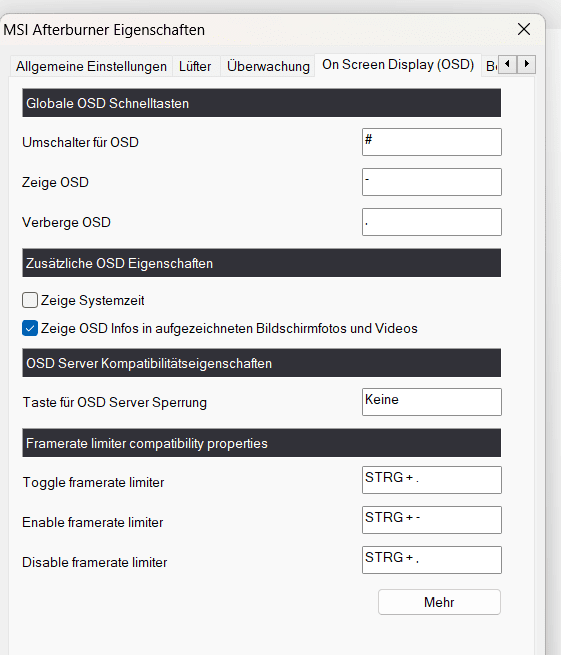Select the On Screen Display (OSD) tab

[398, 65]
